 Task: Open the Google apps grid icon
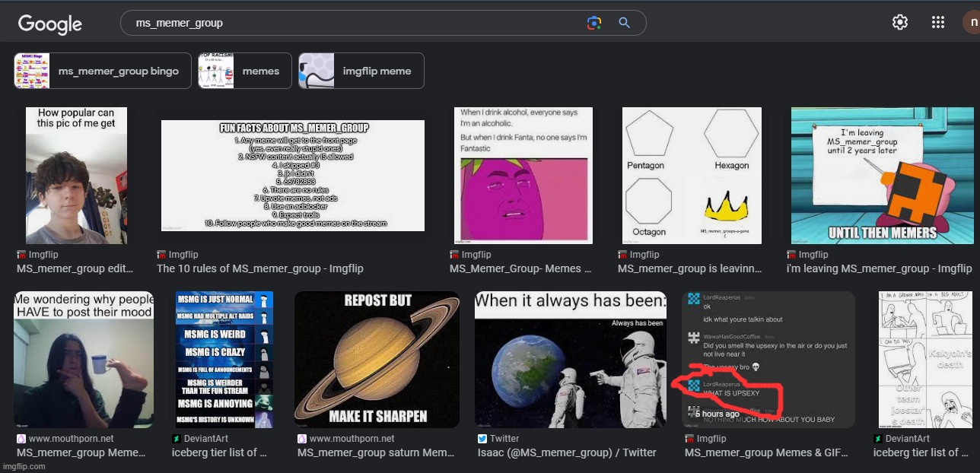pos(938,22)
